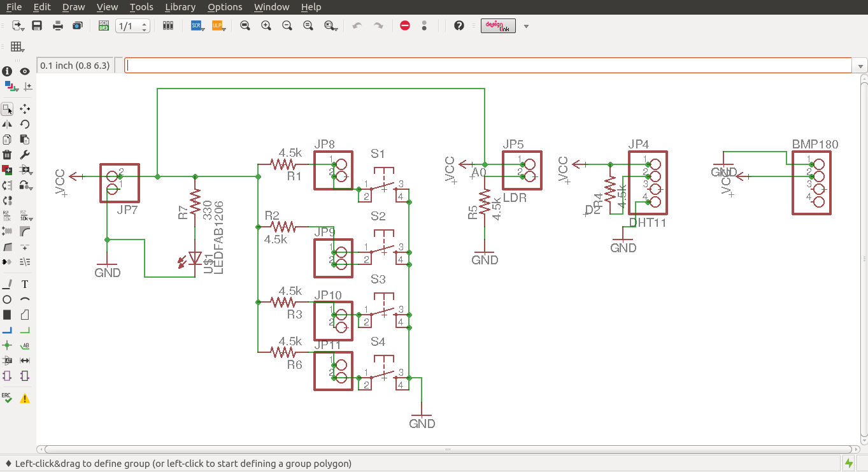Open the command line history dropdown
The width and height of the screenshot is (868, 472).
point(861,66)
